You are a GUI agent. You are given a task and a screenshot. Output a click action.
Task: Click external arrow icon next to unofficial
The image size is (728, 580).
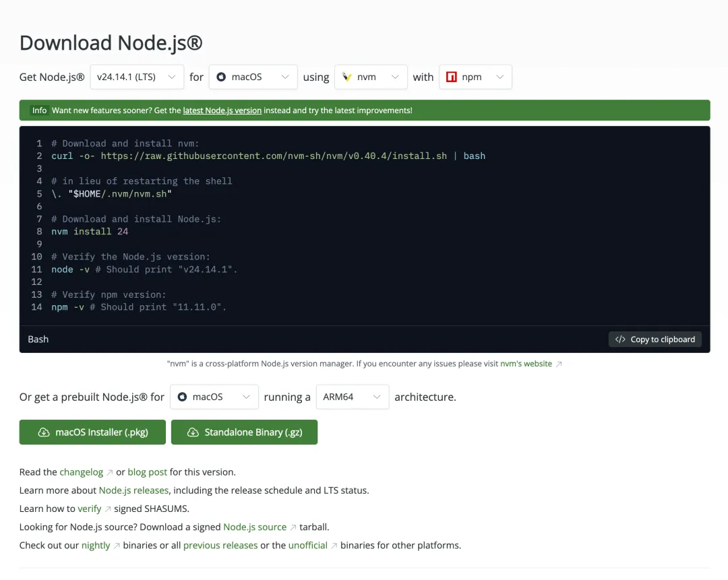(334, 546)
